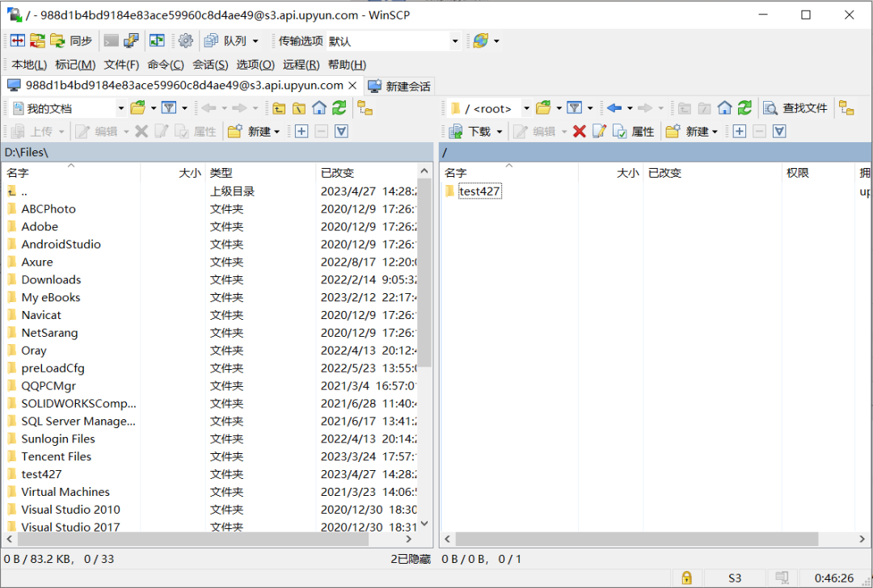This screenshot has width=873, height=588.
Task: Click 新建 in the local panel toolbar
Action: [x=253, y=132]
